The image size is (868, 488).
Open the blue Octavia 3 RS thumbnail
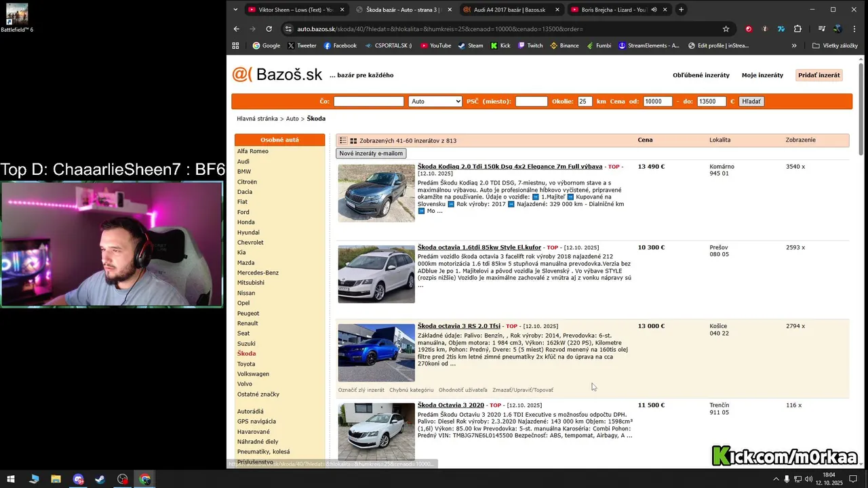point(376,352)
